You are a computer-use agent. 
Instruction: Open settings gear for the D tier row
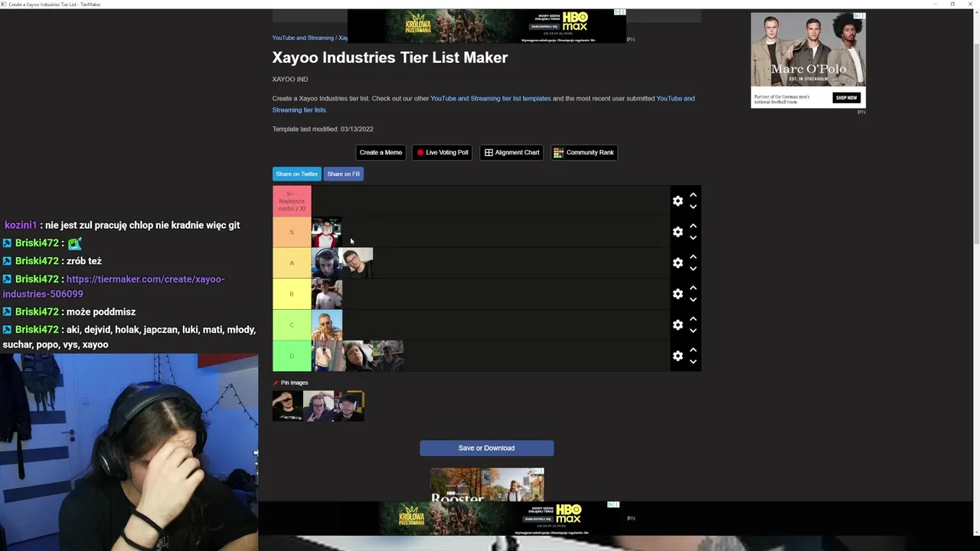pyautogui.click(x=678, y=356)
